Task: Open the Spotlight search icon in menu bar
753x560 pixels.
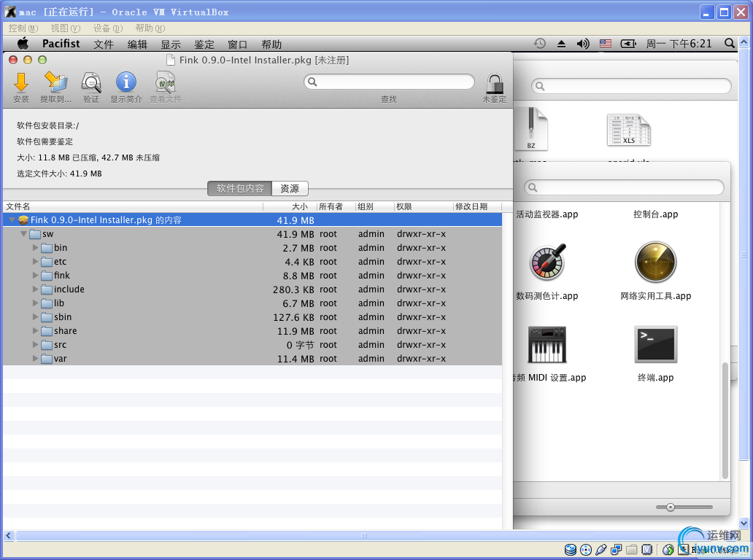Action: coord(730,44)
